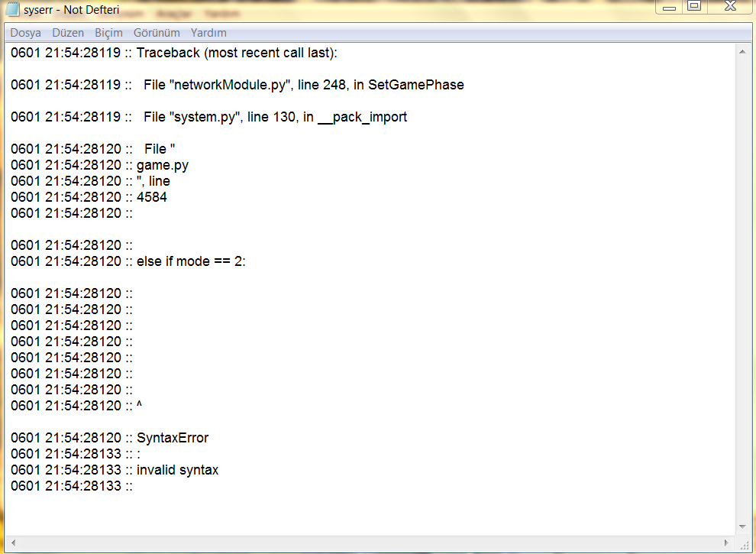Open the Dosya menu
Image resolution: width=756 pixels, height=554 pixels.
[x=25, y=33]
